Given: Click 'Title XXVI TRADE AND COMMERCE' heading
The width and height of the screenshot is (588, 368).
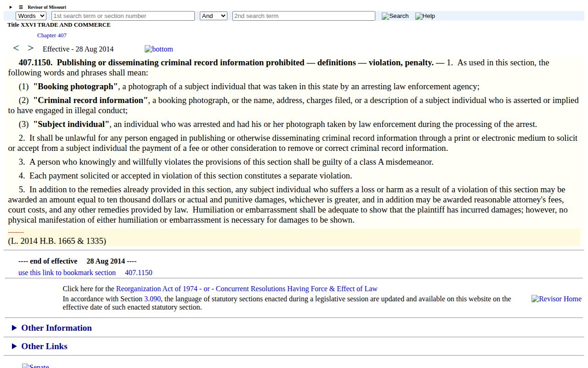Looking at the screenshot, I should pyautogui.click(x=59, y=25).
